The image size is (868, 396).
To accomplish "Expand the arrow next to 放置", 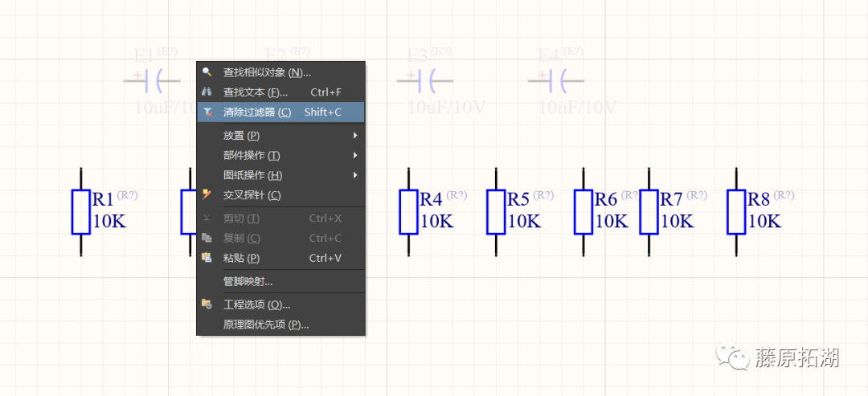I will click(x=355, y=135).
